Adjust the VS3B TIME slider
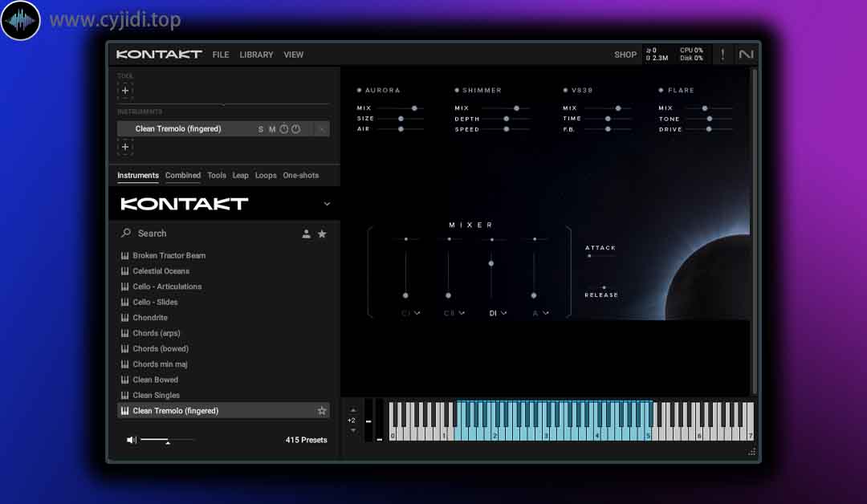Image resolution: width=867 pixels, height=504 pixels. click(x=608, y=119)
